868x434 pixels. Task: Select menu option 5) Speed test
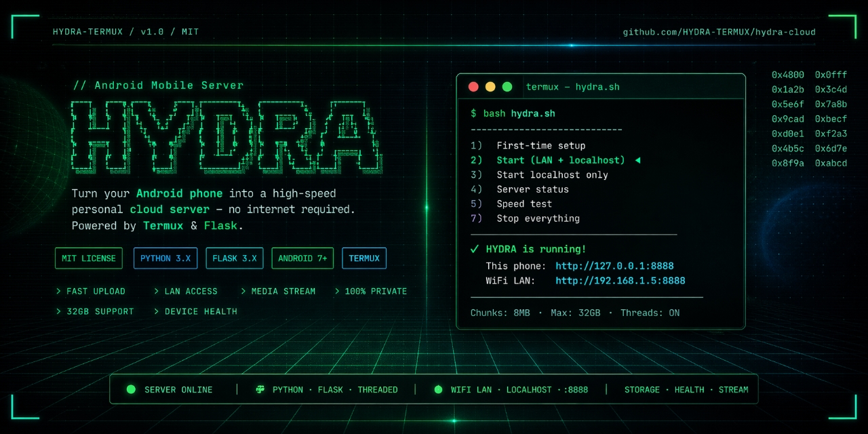point(511,204)
